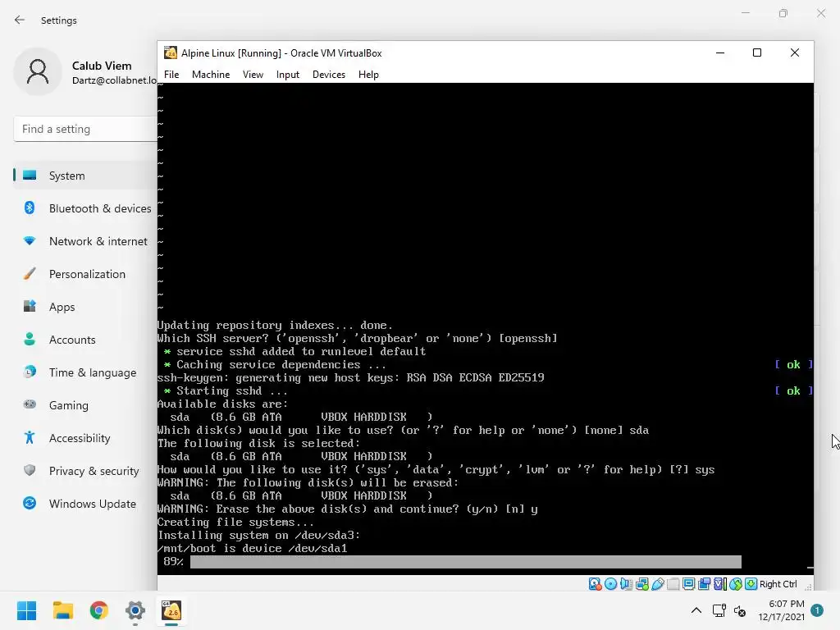This screenshot has height=630, width=840.
Task: Click the recording indicator in VirtualBox status bar
Action: point(705,584)
